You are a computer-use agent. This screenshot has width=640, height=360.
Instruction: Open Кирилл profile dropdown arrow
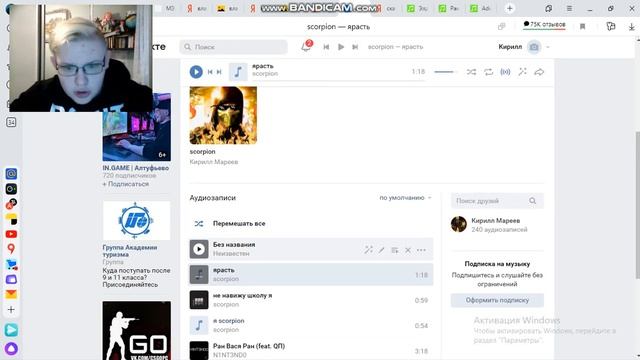coord(548,47)
